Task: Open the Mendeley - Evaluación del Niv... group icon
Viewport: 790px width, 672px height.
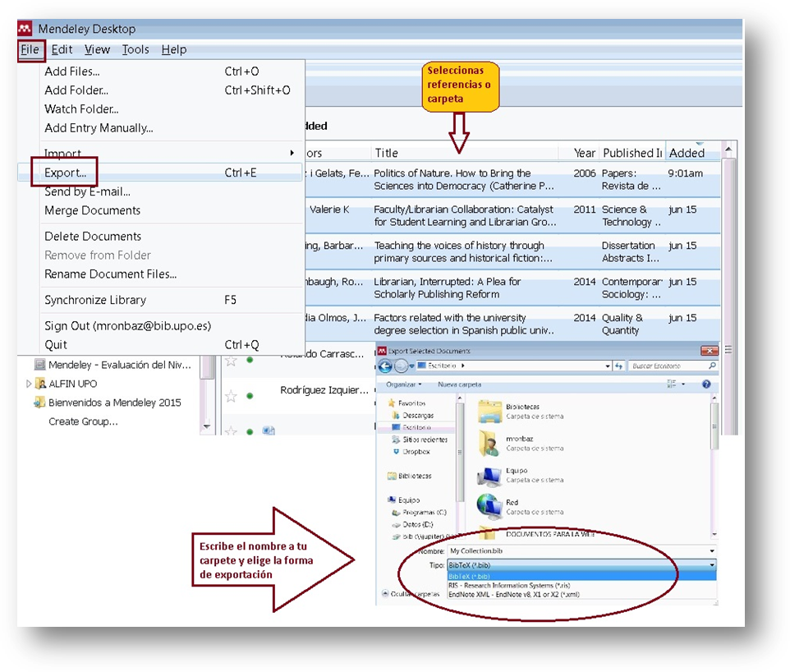Action: point(39,365)
